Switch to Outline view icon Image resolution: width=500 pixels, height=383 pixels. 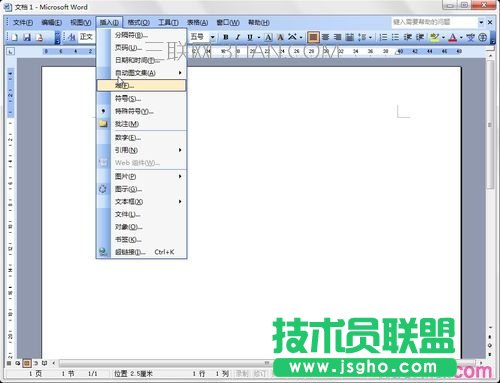(36, 363)
